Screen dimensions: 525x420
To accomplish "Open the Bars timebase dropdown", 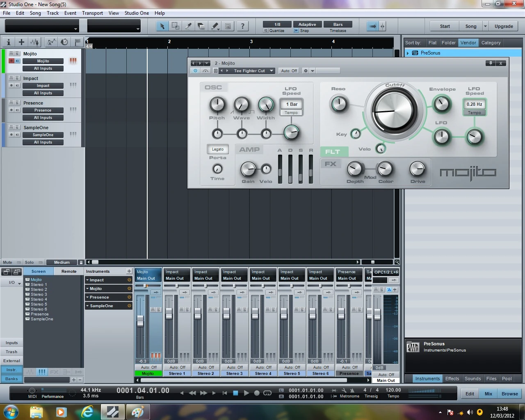I will [x=338, y=24].
